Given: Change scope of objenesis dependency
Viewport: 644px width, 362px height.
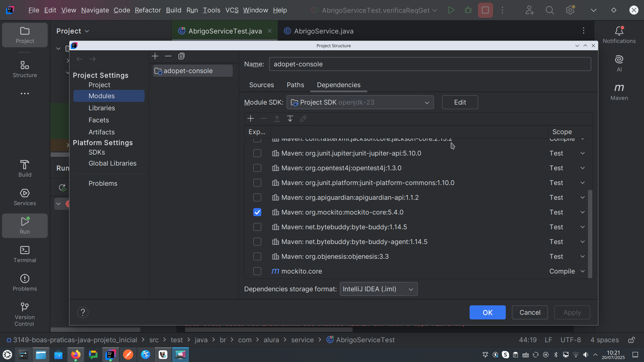Looking at the screenshot, I should (x=567, y=256).
